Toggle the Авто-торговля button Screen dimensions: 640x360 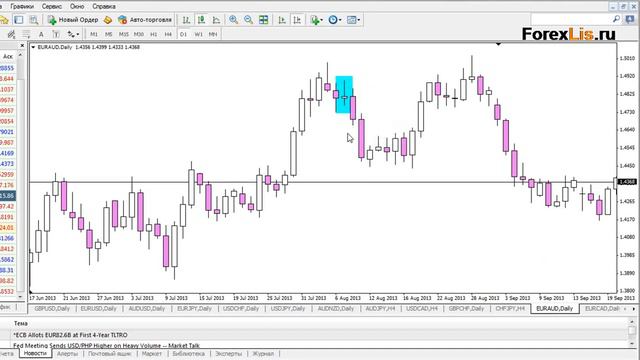point(144,20)
